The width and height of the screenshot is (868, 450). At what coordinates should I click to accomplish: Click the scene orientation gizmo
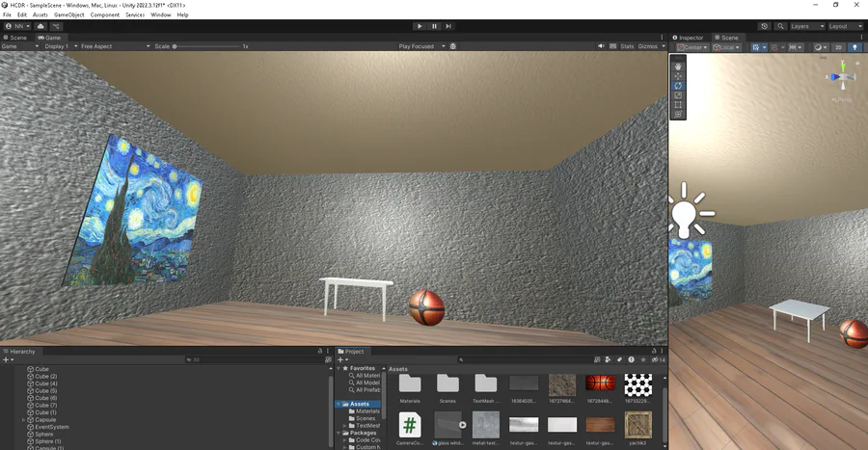(x=842, y=77)
